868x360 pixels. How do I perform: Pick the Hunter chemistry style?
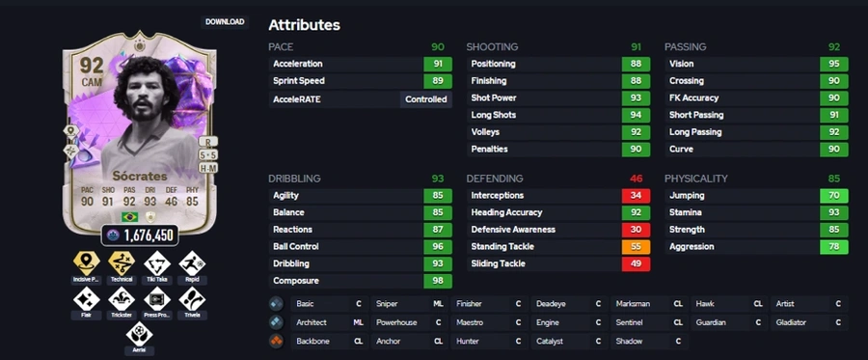(489, 341)
